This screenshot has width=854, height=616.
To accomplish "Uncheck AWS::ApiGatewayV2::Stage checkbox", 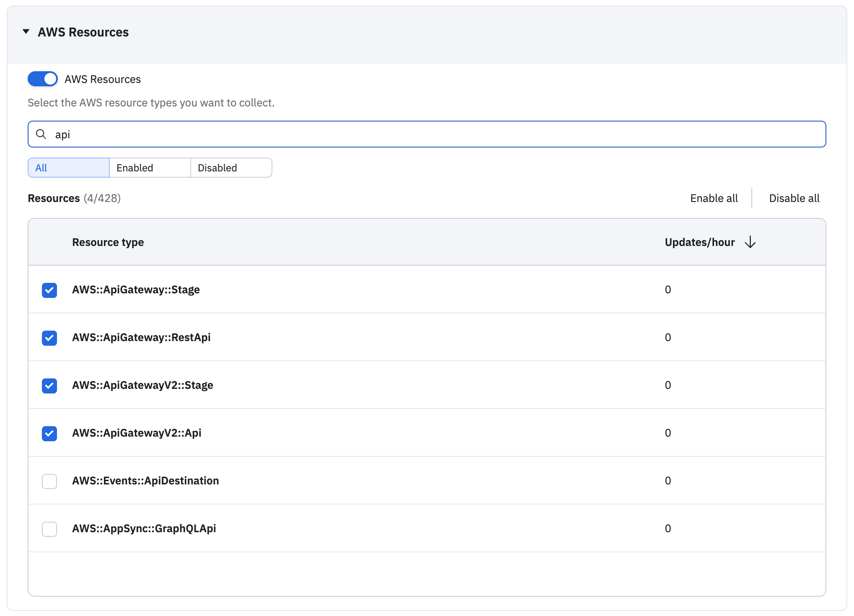I will (x=49, y=386).
